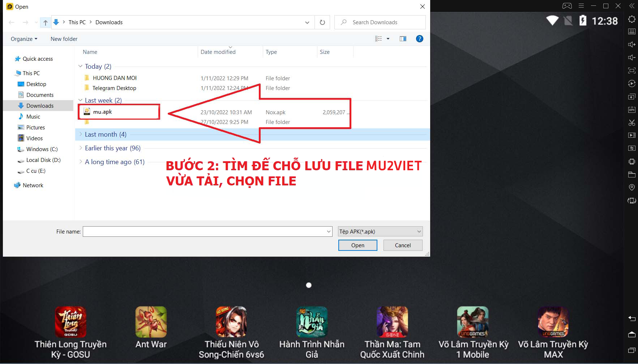The height and width of the screenshot is (364, 638).
Task: Click the Android back icon in Nox sidebar
Action: [x=631, y=318]
